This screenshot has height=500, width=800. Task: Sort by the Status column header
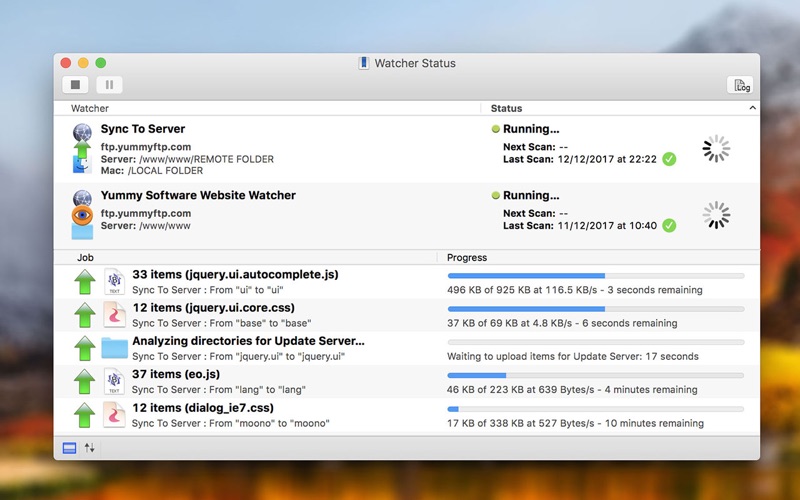click(506, 108)
